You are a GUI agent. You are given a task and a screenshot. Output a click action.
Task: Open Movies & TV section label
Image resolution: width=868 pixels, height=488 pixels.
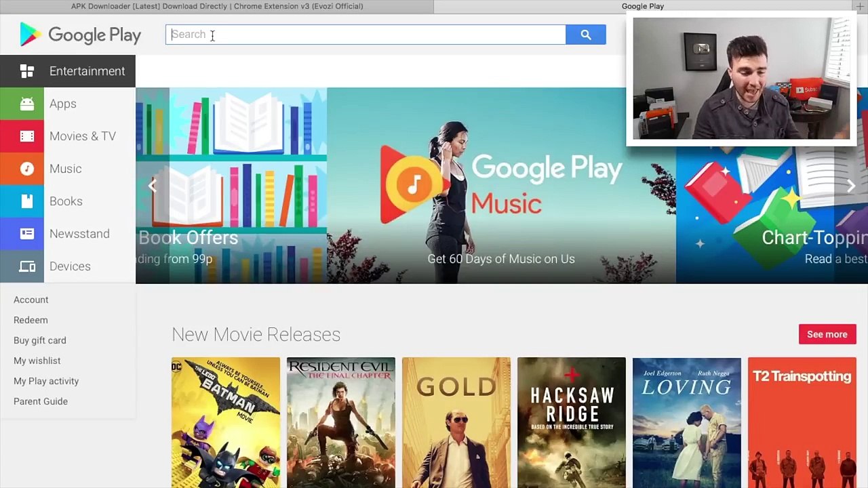pos(83,136)
